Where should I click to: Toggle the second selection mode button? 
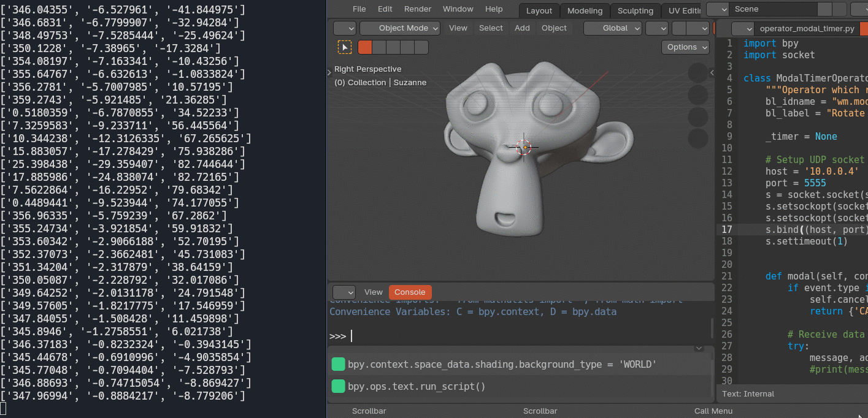[x=379, y=47]
